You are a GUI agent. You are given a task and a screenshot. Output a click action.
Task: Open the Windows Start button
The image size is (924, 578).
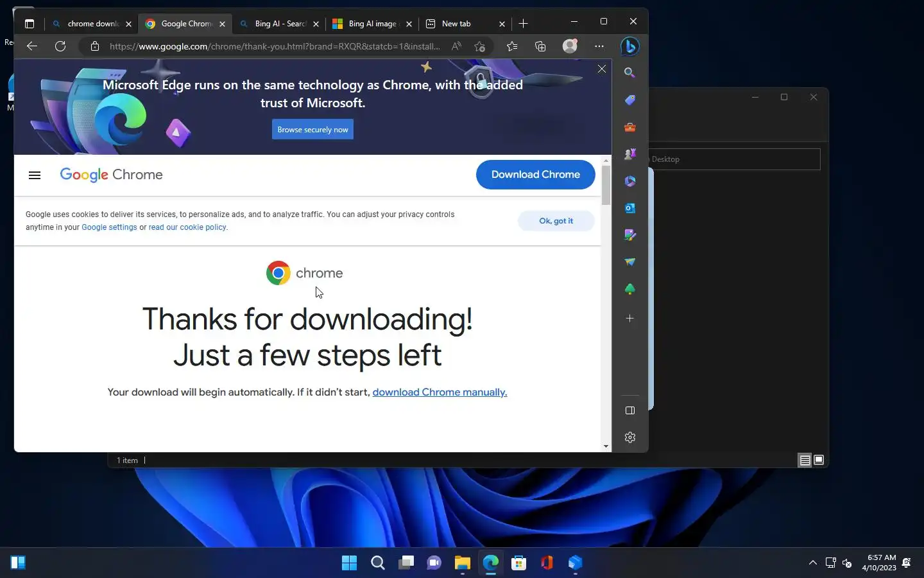click(349, 563)
